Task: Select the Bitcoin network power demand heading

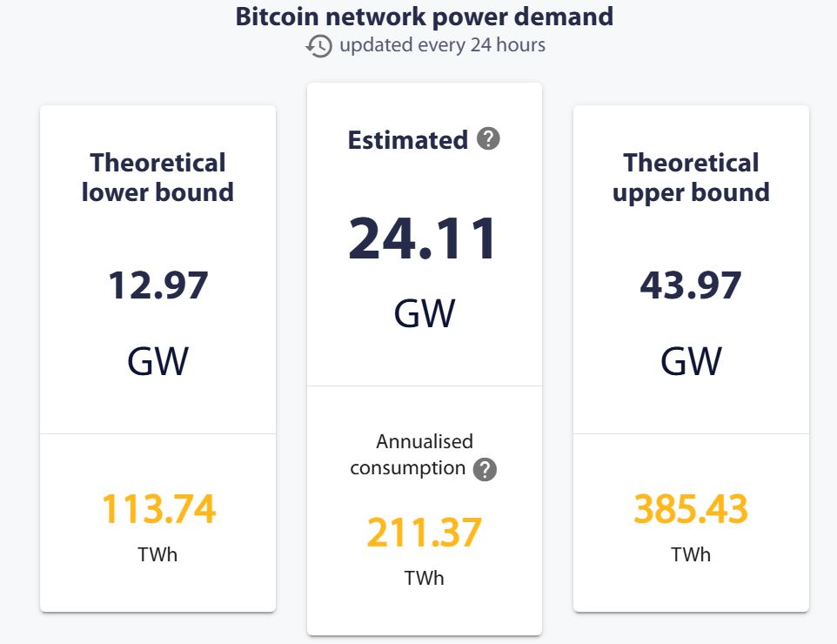Action: pos(425,17)
